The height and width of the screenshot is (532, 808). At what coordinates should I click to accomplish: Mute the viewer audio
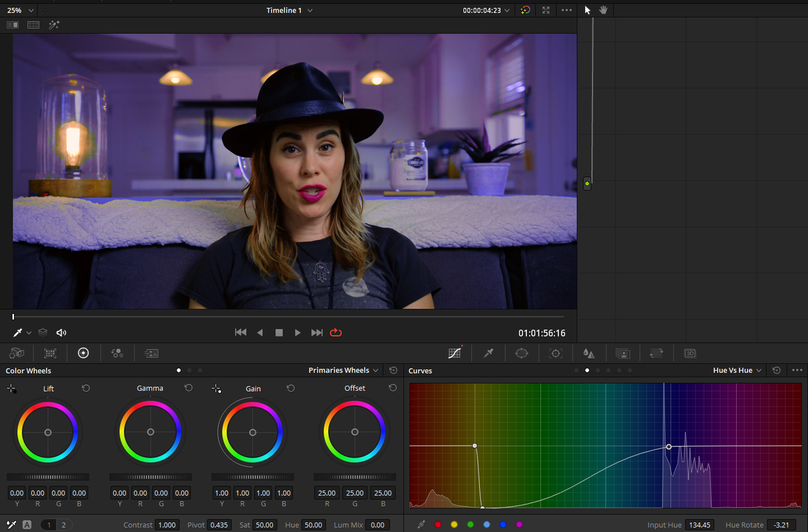click(61, 332)
